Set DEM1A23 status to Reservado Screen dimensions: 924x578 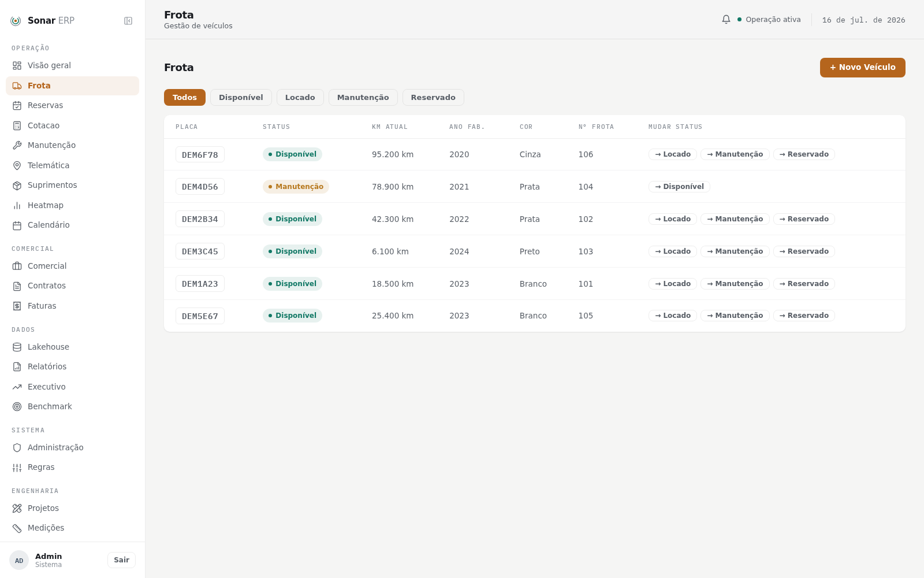pos(804,284)
